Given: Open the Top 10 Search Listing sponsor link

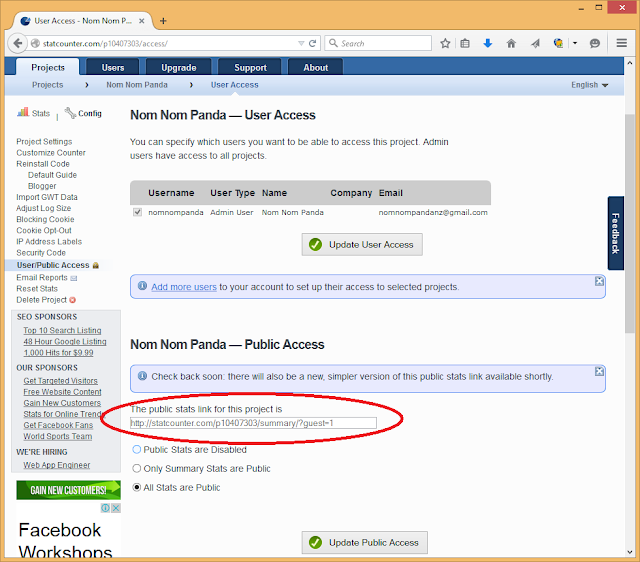Looking at the screenshot, I should 62,330.
